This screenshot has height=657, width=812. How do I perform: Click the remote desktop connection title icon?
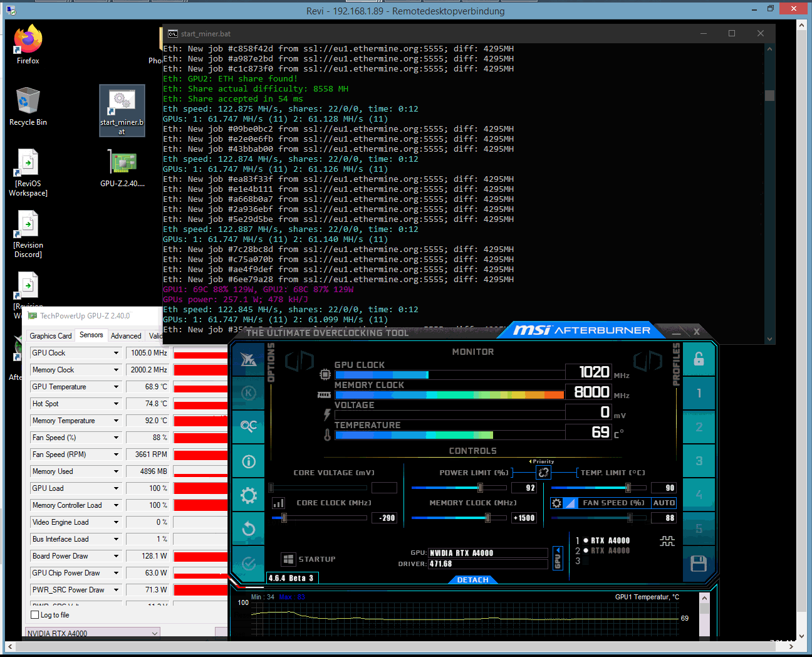(x=11, y=10)
